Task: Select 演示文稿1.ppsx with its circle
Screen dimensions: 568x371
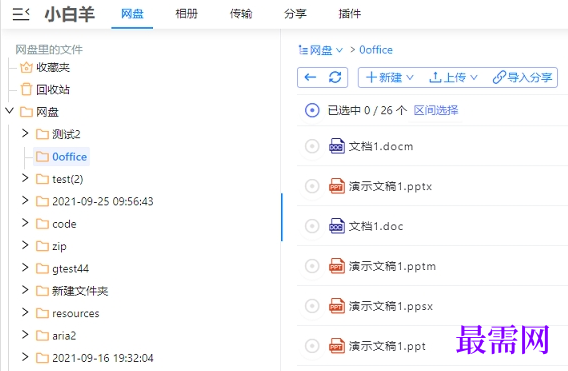Action: point(312,306)
